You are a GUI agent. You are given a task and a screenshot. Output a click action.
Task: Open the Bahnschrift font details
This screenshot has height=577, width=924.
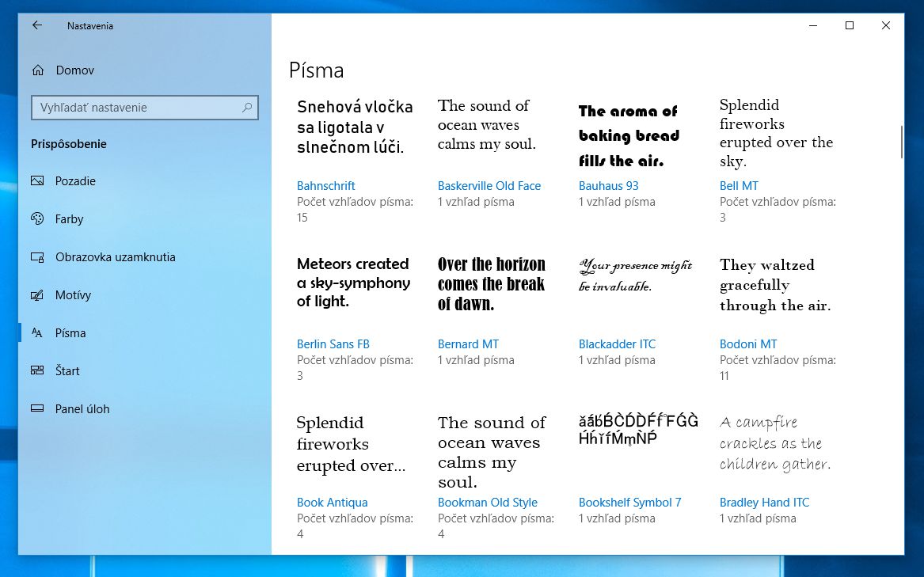[326, 186]
